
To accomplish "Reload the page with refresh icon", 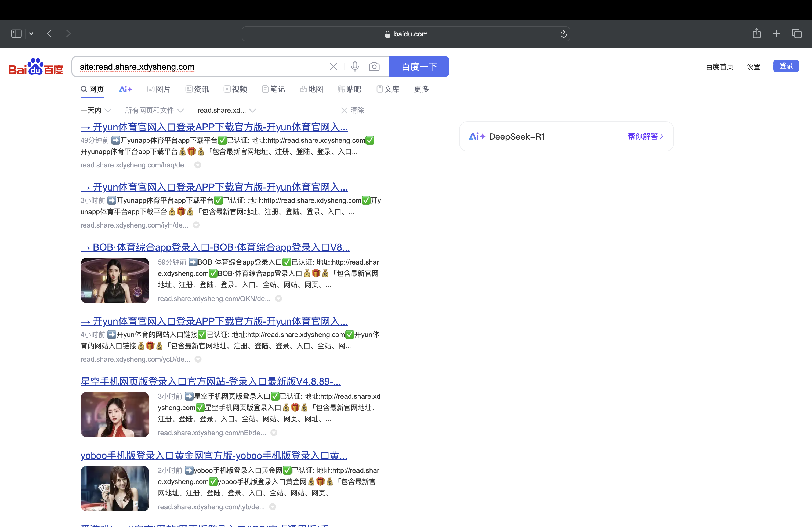I will click(563, 34).
